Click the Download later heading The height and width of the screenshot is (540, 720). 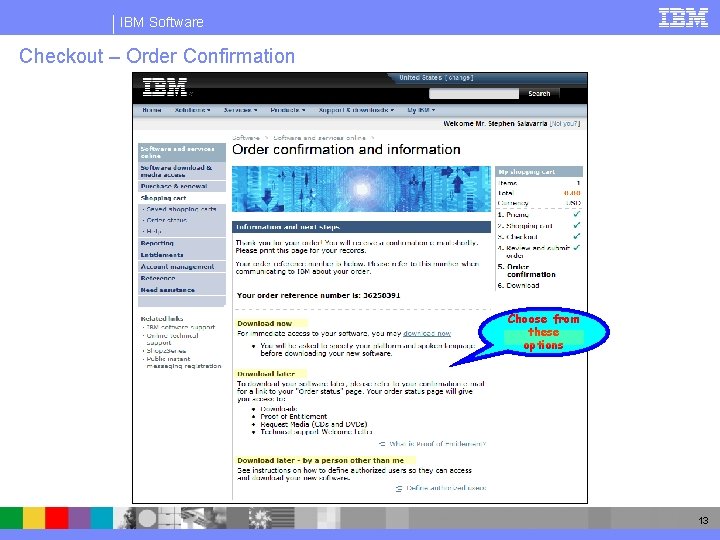pyautogui.click(x=266, y=374)
